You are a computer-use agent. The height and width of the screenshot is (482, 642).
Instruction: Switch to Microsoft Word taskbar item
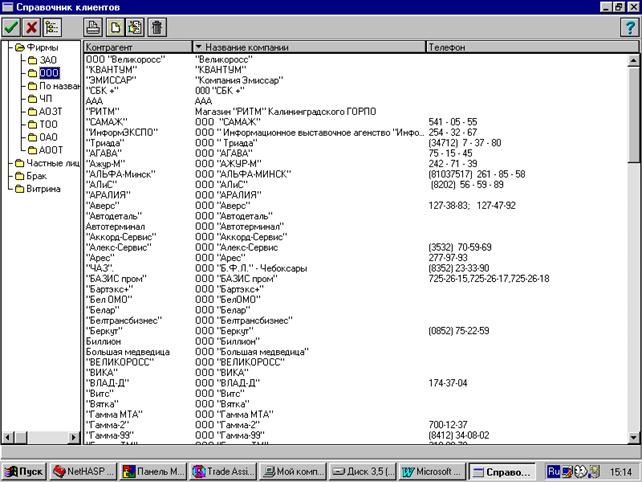(x=433, y=472)
